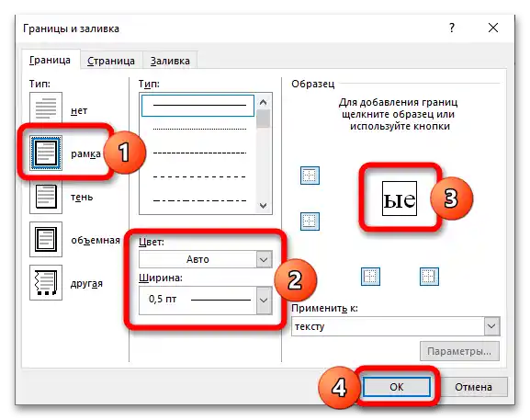530x420 pixels.
Task: Select the 'нет' no-border icon
Action: pos(46,108)
